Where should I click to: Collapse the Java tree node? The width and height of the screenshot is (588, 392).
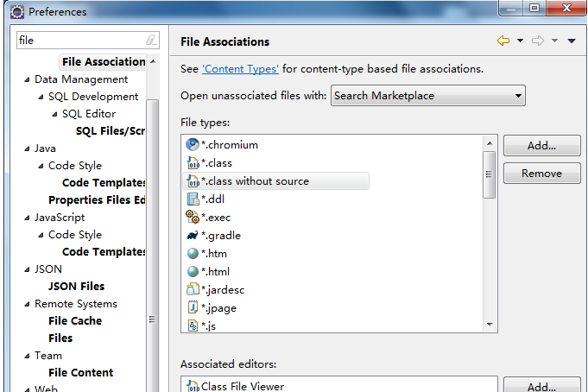27,149
